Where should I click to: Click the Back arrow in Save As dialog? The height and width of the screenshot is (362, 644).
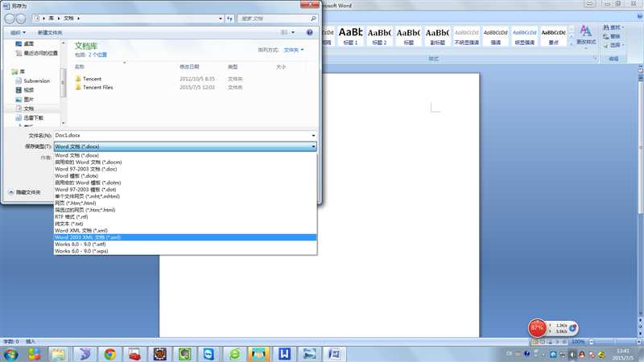pos(10,19)
